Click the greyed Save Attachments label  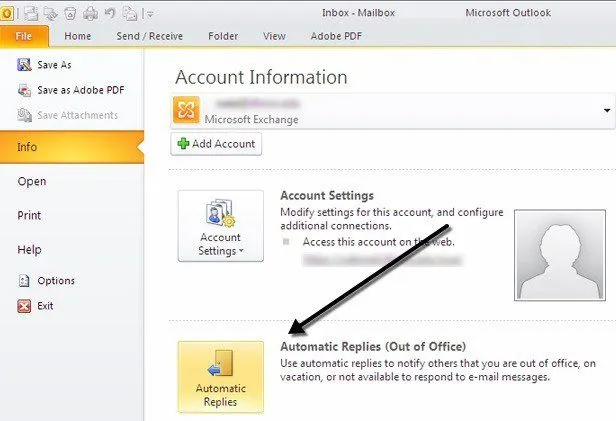77,115
